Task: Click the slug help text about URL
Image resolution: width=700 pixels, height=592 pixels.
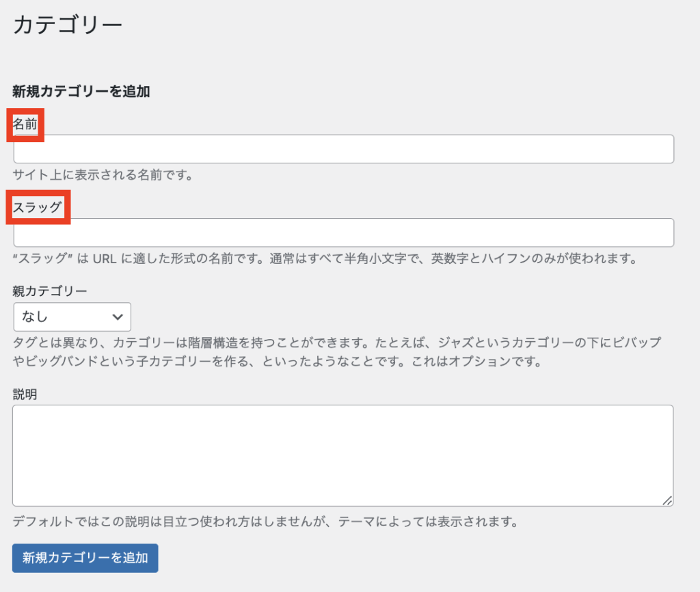Action: point(325,258)
